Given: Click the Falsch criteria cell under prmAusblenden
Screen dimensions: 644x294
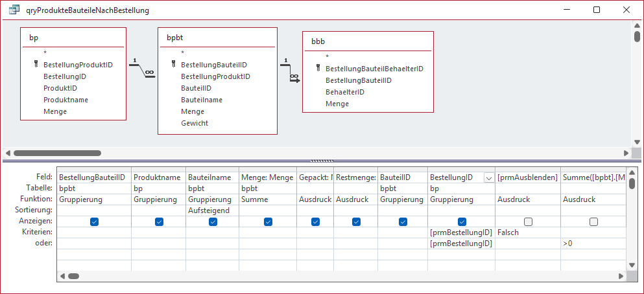Looking at the screenshot, I should point(528,232).
